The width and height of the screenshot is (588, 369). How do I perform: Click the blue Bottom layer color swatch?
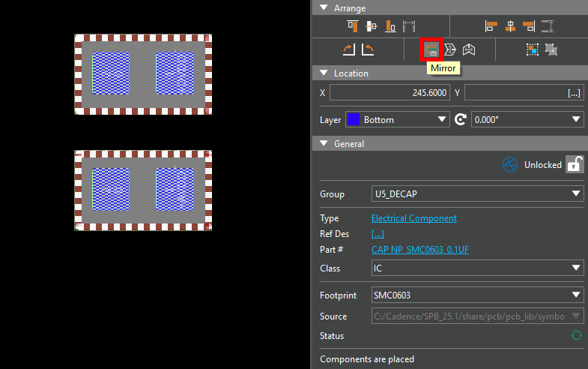(354, 119)
